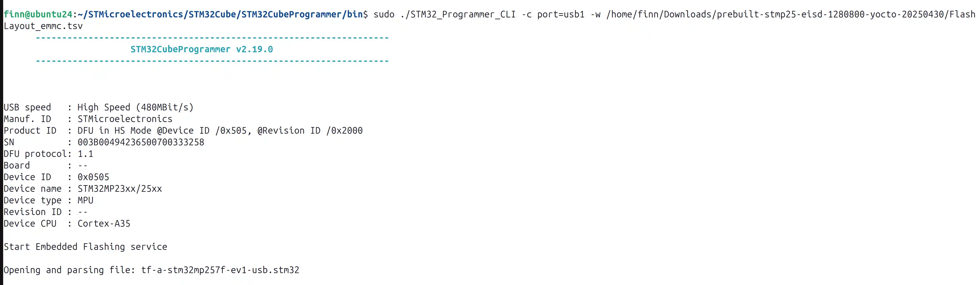980x285 pixels.
Task: Click the Device ID 0x0505 value
Action: [93, 177]
